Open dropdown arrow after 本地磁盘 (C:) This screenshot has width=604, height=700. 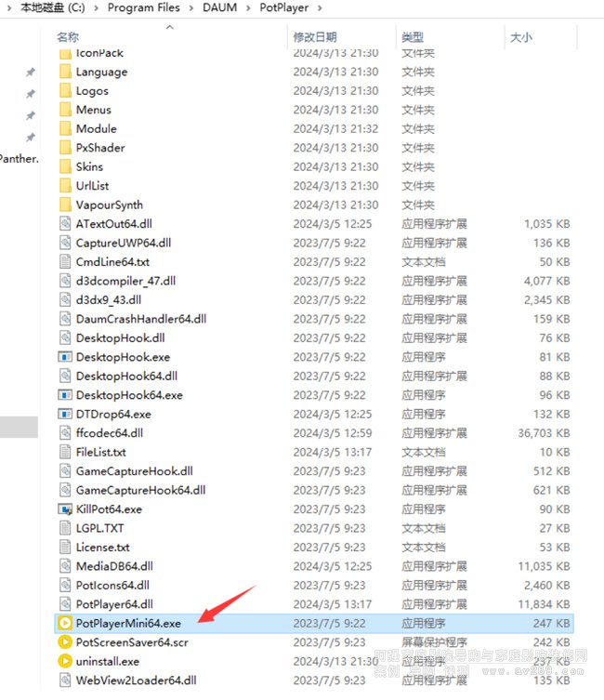[x=98, y=8]
